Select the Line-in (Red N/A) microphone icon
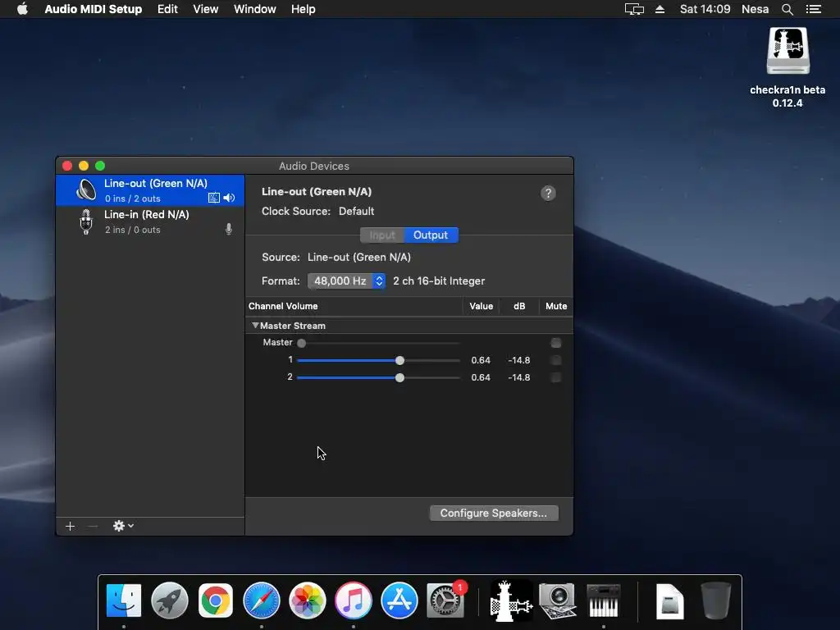The width and height of the screenshot is (840, 630). (85, 221)
